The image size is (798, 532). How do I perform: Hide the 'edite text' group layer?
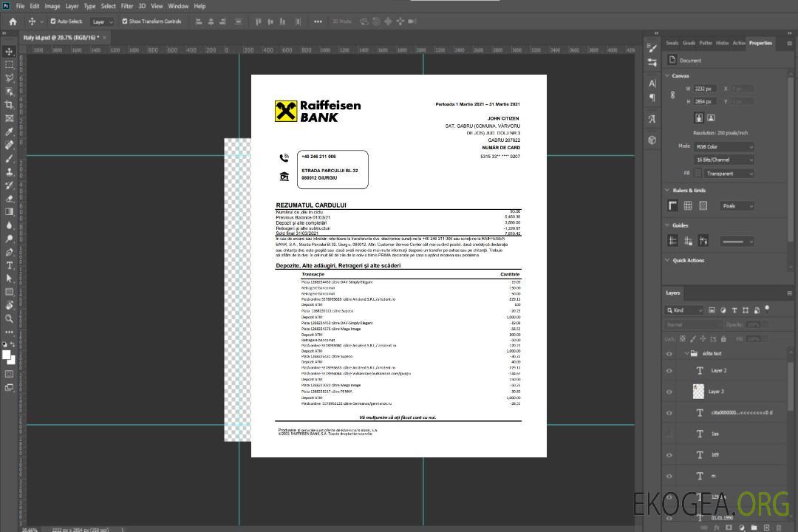pyautogui.click(x=669, y=354)
